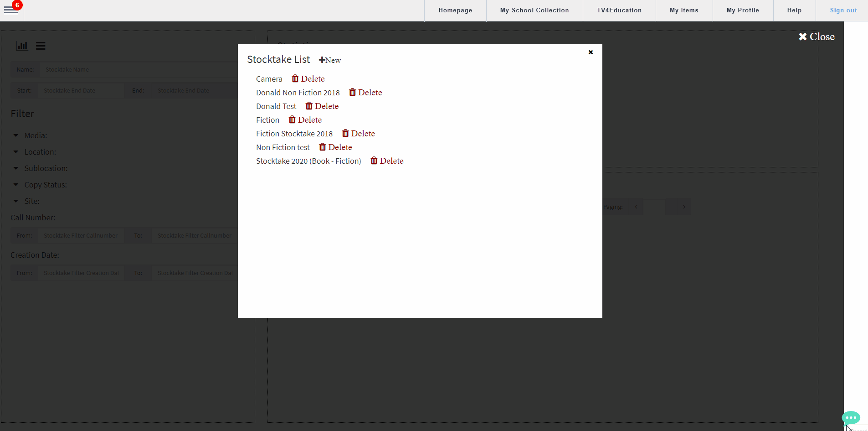Screen dimensions: 868x431
Task: Open the hamburger menu with notification badge
Action: (11, 10)
